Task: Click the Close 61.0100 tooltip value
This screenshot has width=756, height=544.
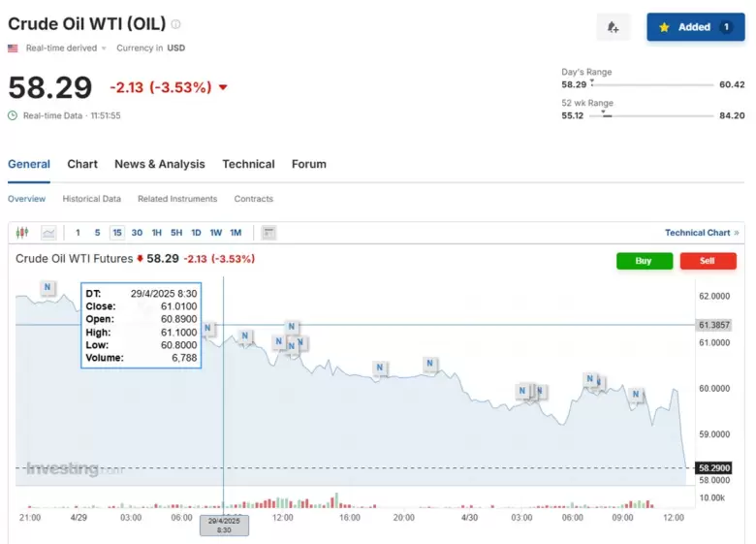Action: tap(179, 306)
